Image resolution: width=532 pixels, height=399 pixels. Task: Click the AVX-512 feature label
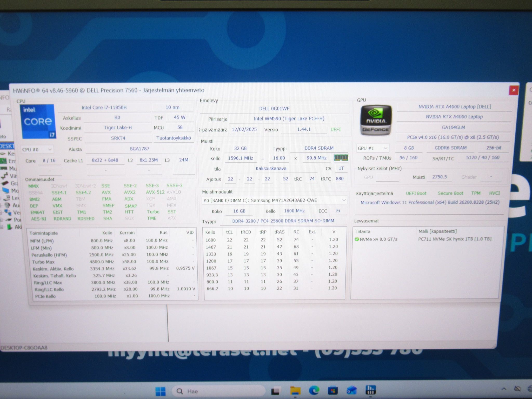(155, 192)
